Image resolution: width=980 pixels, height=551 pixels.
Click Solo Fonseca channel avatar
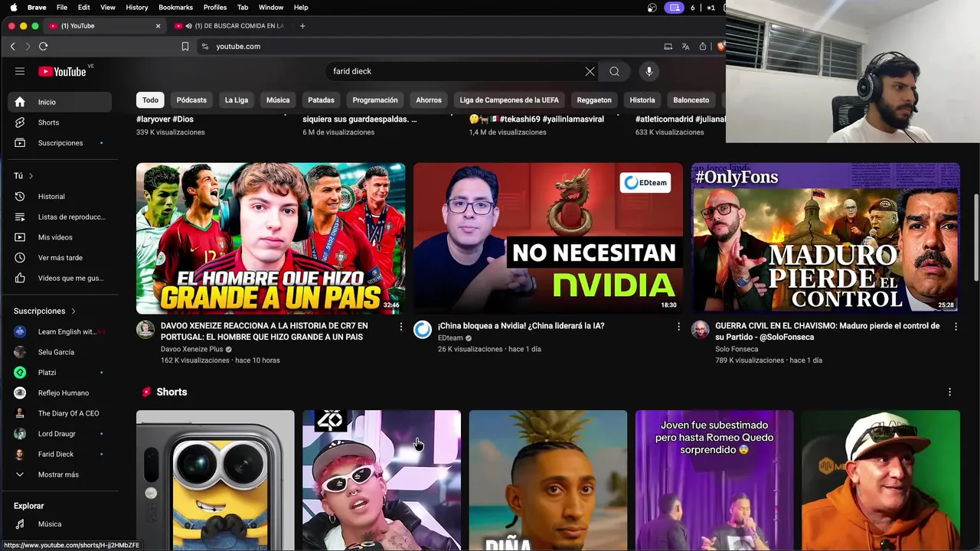click(700, 330)
